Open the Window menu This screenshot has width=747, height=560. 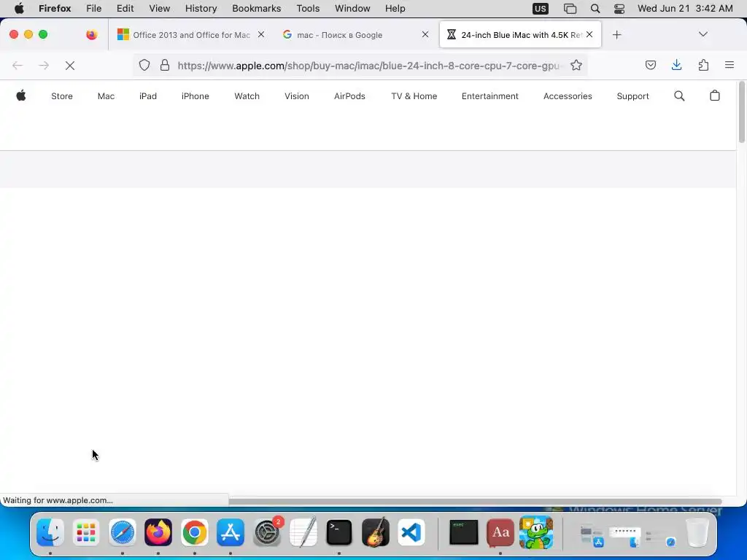coord(352,9)
